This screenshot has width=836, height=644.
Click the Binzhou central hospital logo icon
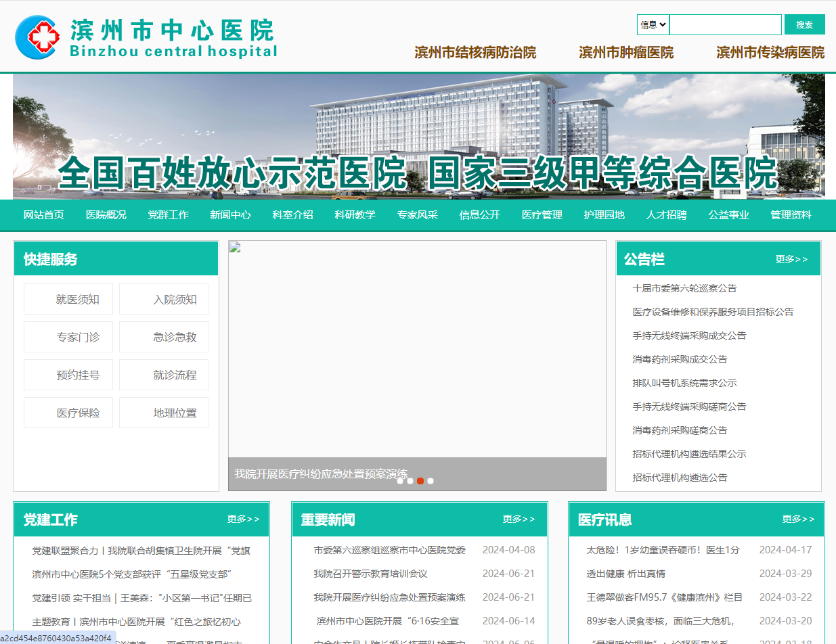(x=37, y=37)
